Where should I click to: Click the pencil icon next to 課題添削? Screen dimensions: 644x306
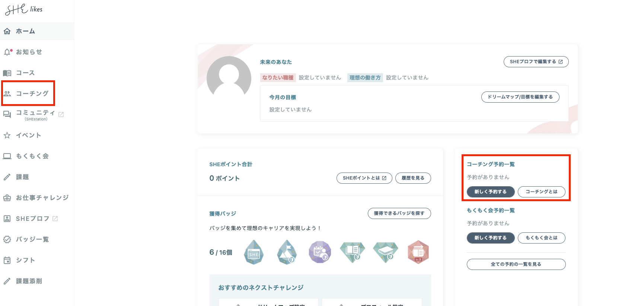tap(7, 281)
